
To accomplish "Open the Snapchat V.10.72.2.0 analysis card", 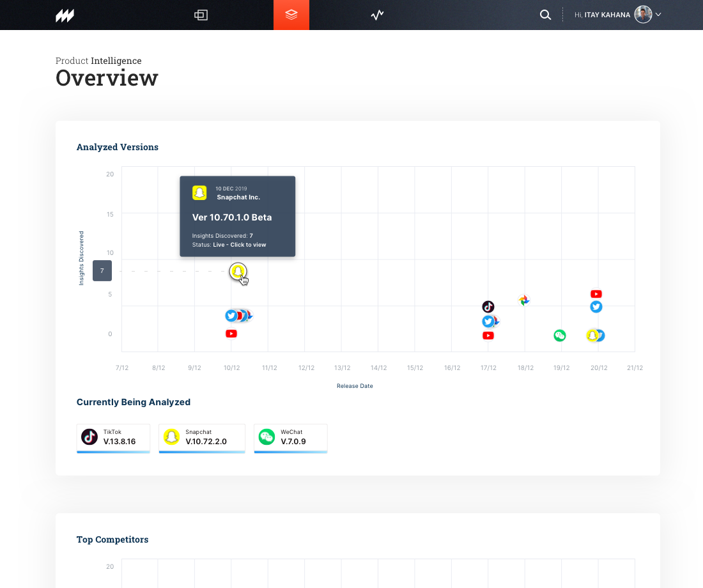I will [202, 438].
